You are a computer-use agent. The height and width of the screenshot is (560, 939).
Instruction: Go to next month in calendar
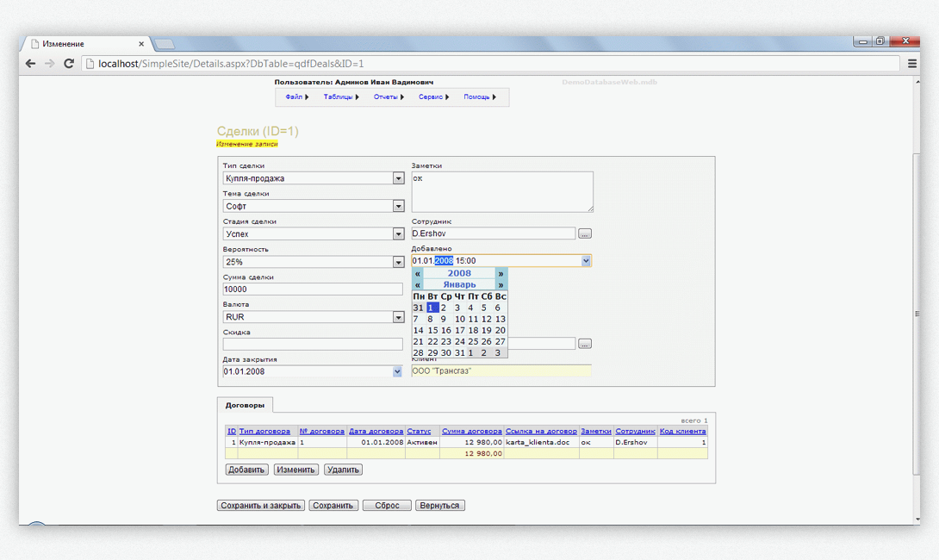tap(501, 285)
